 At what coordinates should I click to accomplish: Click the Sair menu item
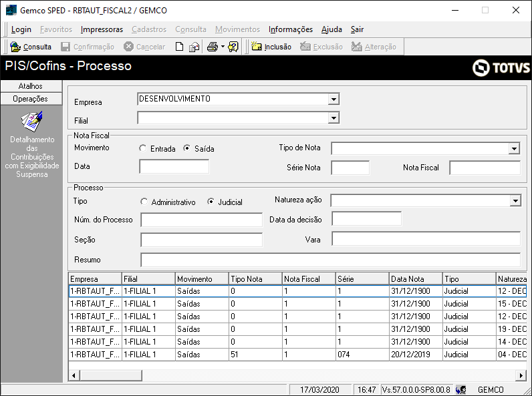(357, 29)
